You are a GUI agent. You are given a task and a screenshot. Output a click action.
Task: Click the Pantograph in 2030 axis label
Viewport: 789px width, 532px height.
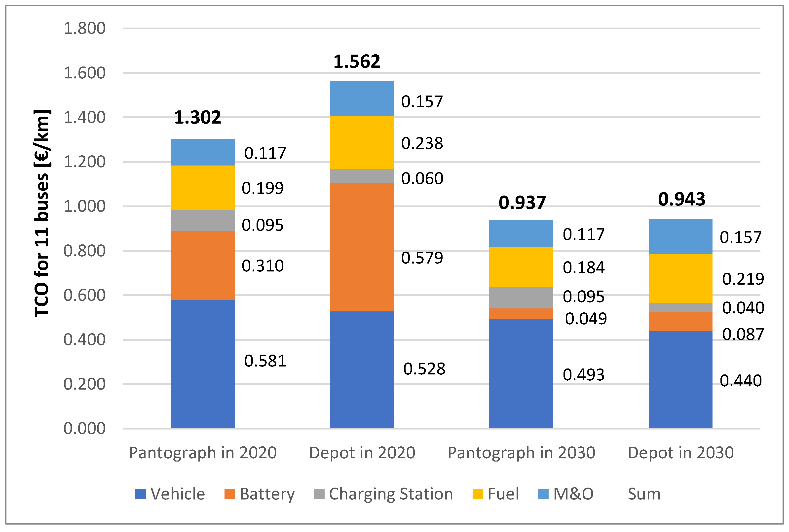(522, 453)
